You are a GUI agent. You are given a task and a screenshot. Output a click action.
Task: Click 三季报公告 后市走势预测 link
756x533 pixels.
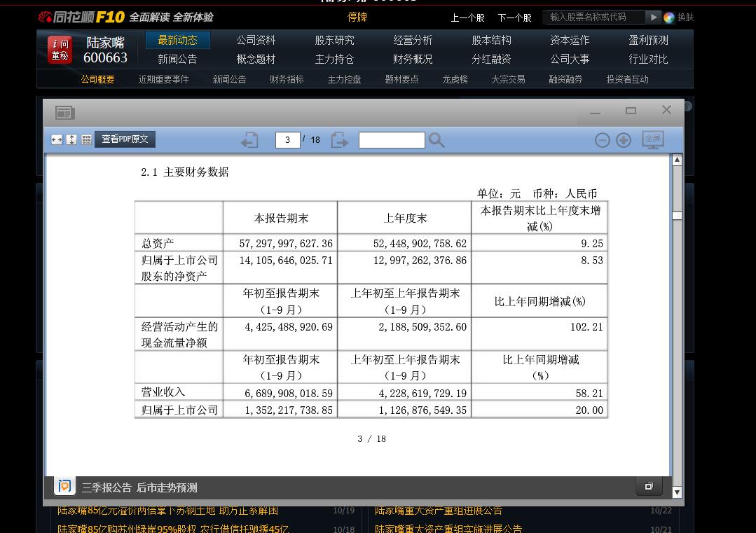139,487
